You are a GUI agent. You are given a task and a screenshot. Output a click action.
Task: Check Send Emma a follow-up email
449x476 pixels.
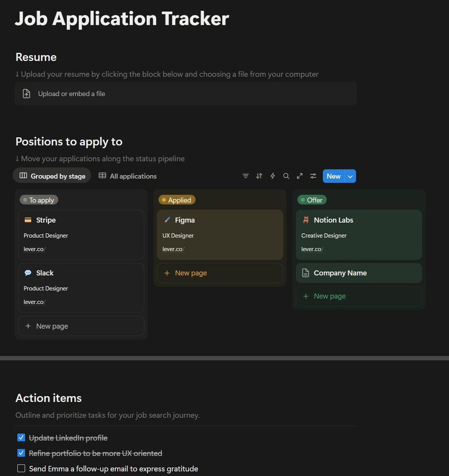[x=21, y=469]
